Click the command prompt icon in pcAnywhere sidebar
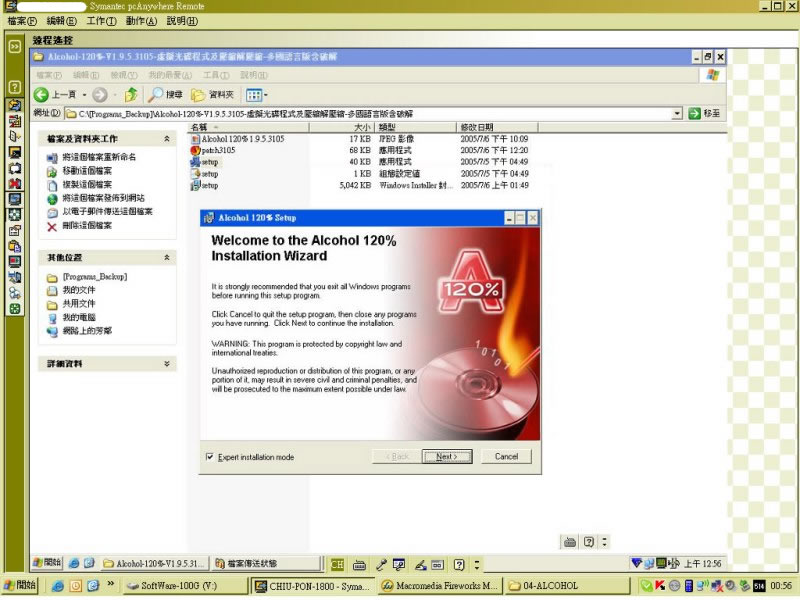Viewport: 800px width, 600px height. (x=15, y=152)
